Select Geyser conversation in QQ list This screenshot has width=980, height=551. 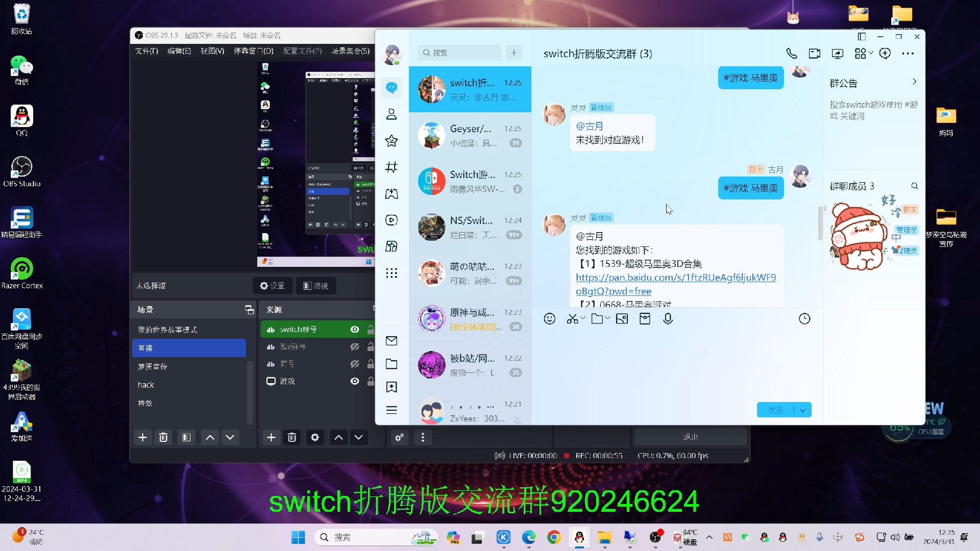click(470, 136)
